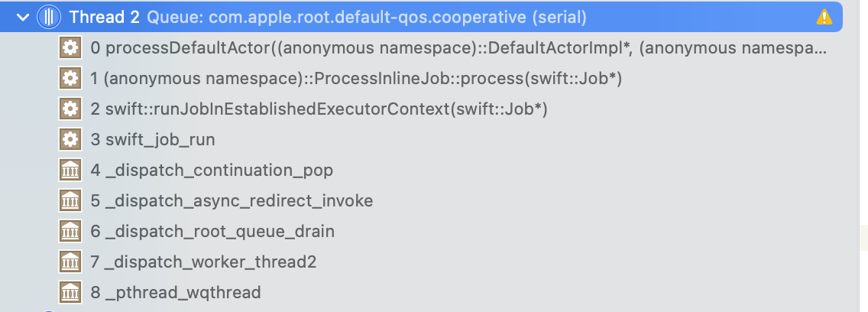Open frame 2 swift::runJobInEstablishedExecutorContext

[319, 109]
